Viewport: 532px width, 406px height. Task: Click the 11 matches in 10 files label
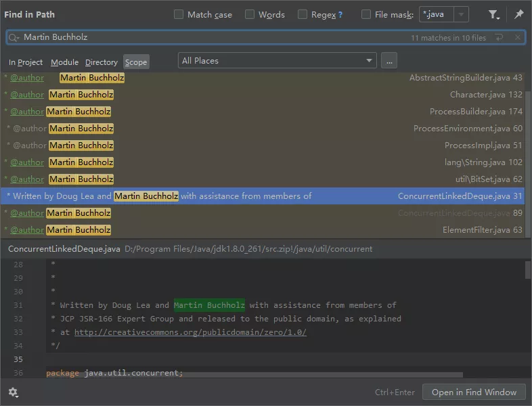[x=448, y=38]
